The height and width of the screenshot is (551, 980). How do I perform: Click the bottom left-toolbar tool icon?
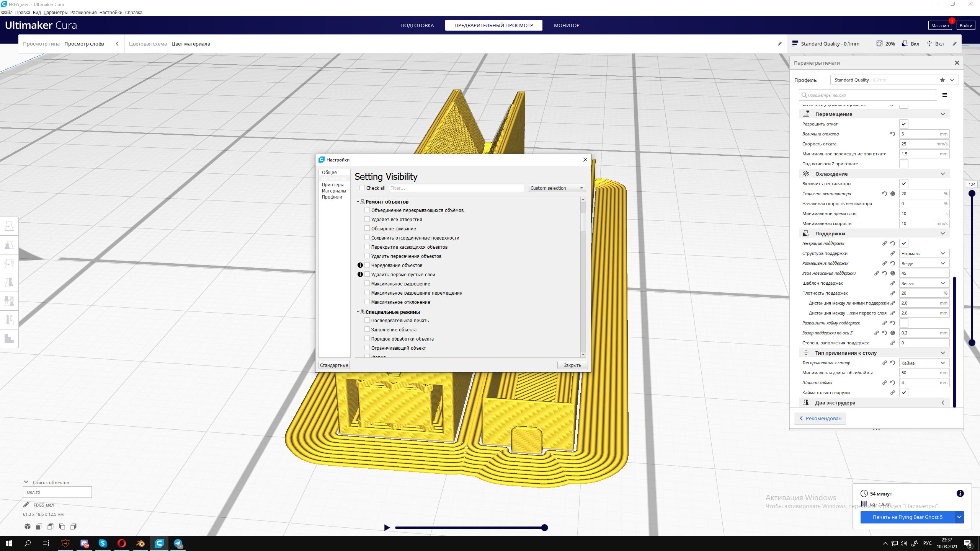point(9,339)
